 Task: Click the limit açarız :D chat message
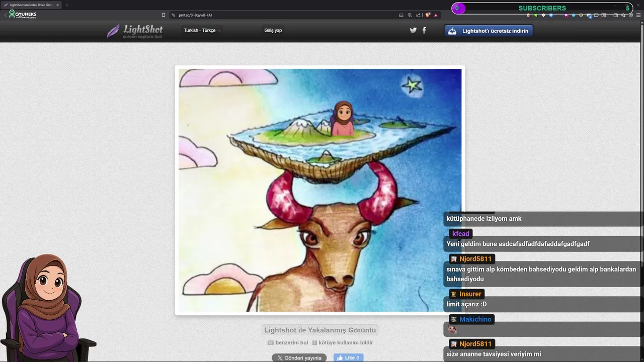[x=466, y=304]
